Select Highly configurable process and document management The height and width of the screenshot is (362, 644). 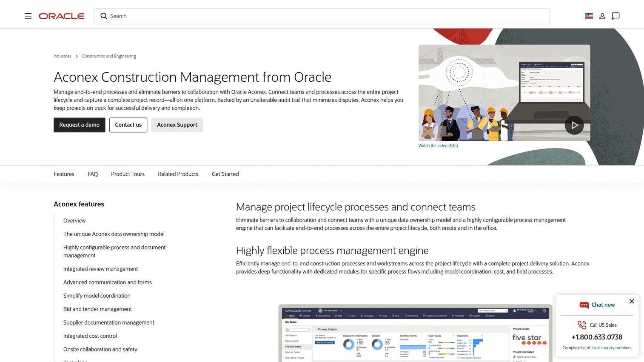114,251
